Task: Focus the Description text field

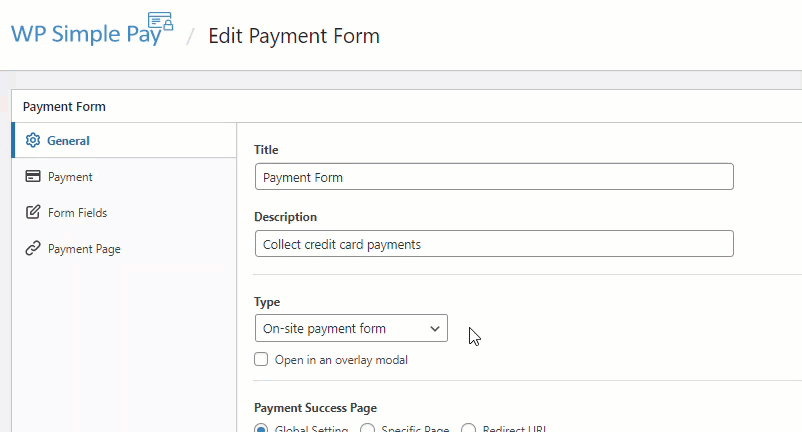Action: 494,244
